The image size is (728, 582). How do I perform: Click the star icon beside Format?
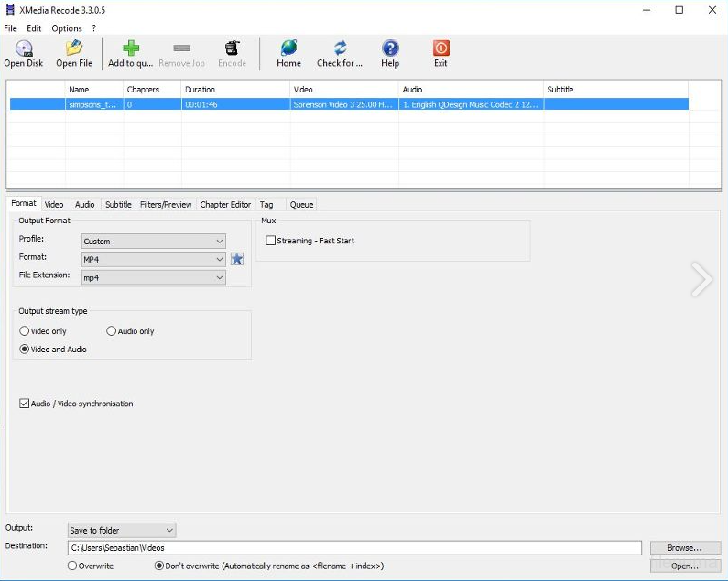(237, 259)
